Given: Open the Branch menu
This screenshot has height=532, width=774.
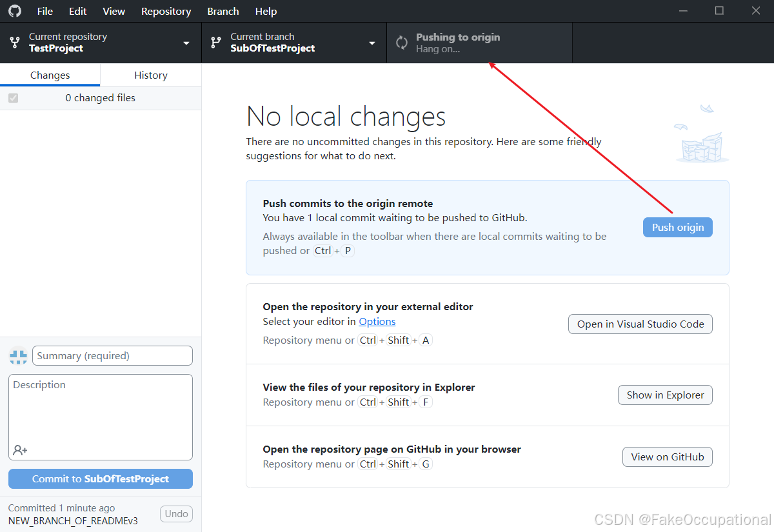Looking at the screenshot, I should 223,11.
